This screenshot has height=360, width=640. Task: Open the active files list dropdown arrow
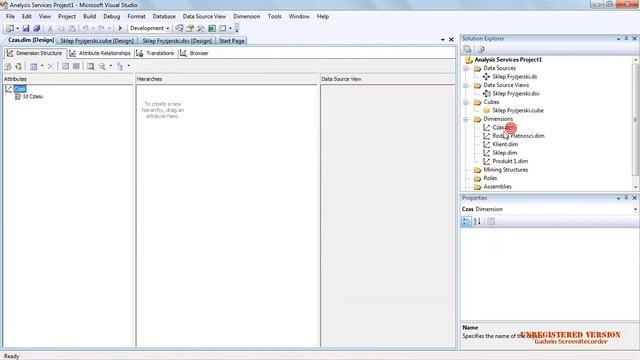click(443, 40)
